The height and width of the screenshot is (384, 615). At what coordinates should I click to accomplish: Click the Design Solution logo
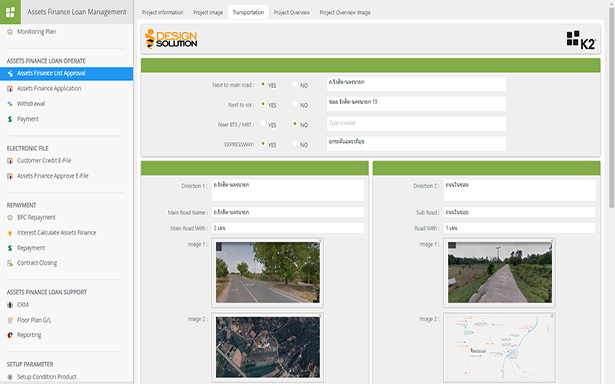[171, 39]
